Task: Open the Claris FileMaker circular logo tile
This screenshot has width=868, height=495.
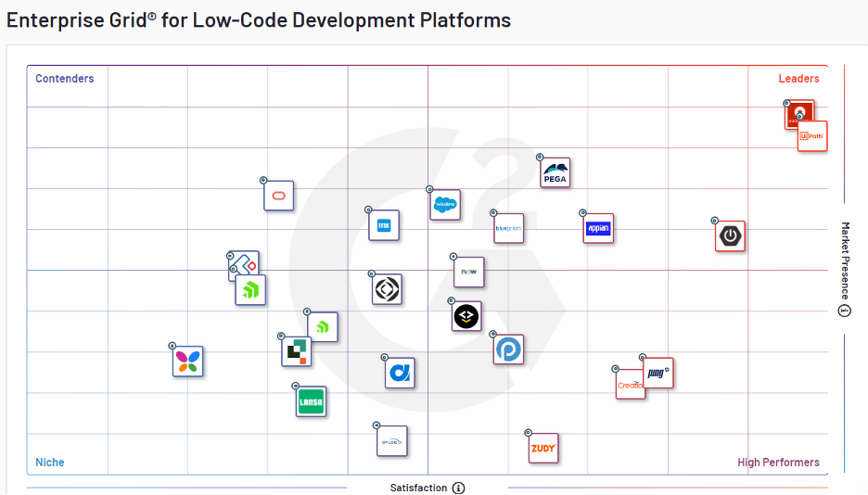Action: pyautogui.click(x=387, y=289)
